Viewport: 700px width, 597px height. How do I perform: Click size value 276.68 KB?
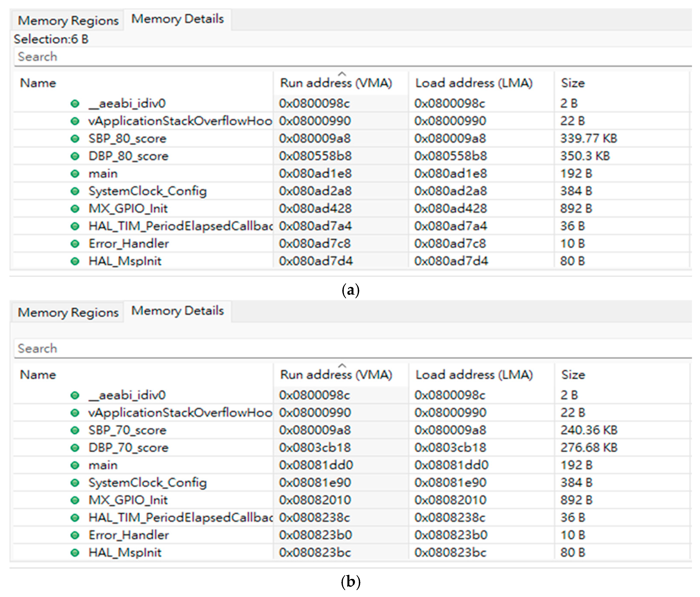pyautogui.click(x=589, y=448)
